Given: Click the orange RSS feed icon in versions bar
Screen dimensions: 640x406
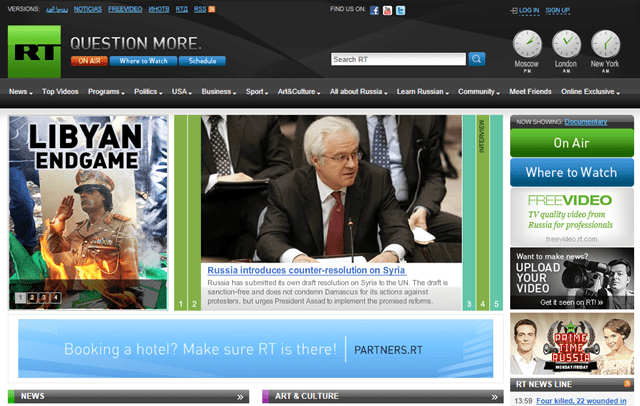Looking at the screenshot, I should click(x=211, y=9).
